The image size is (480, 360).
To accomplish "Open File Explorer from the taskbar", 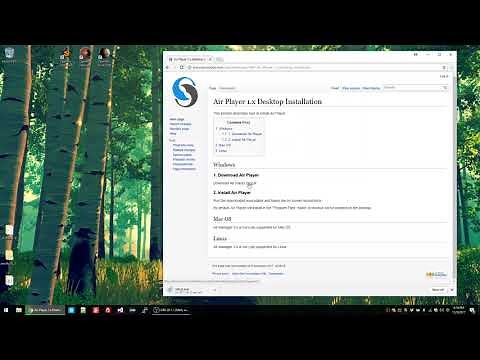I will tap(19, 310).
